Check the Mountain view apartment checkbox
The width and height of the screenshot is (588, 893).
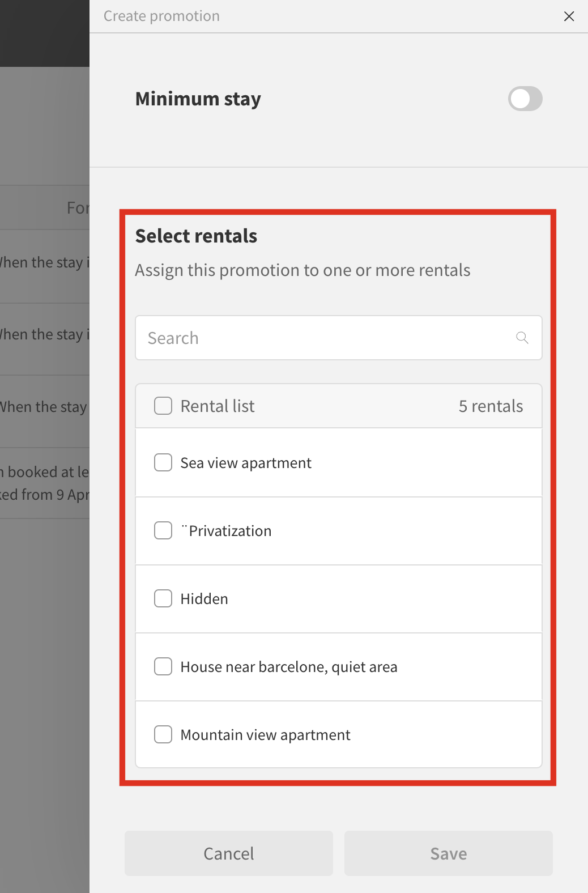163,734
